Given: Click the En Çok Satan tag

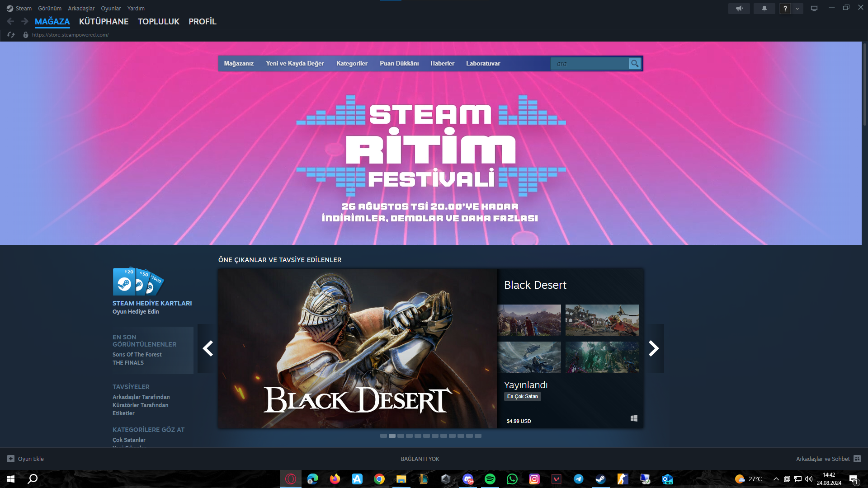Looking at the screenshot, I should click(523, 396).
